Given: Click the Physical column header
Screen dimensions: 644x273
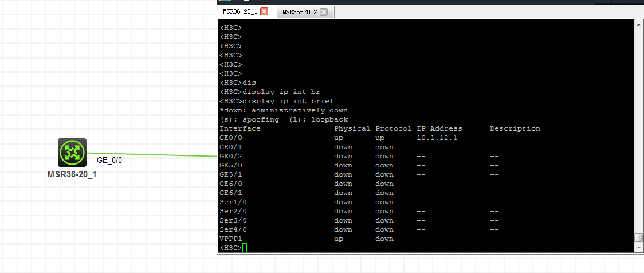Looking at the screenshot, I should tap(352, 128).
